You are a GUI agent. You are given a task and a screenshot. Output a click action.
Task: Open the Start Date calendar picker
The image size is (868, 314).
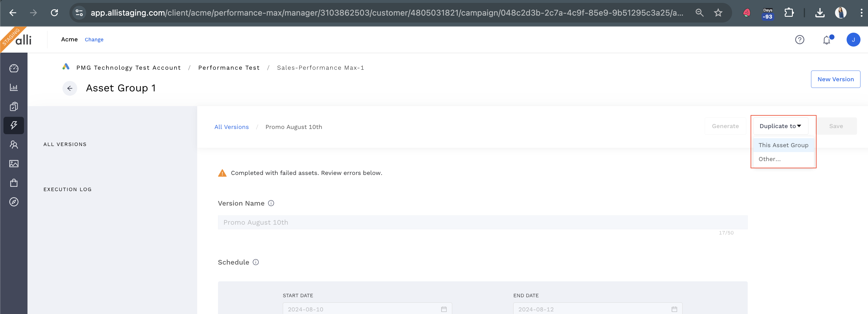[444, 309]
